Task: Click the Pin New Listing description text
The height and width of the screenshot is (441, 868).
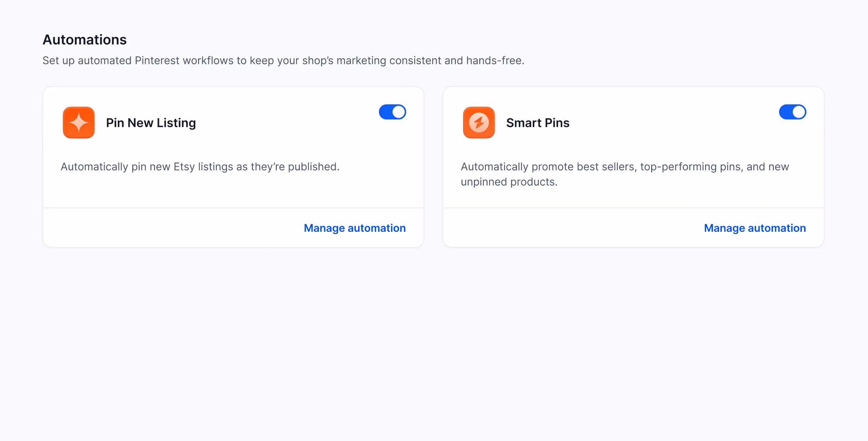Action: pos(200,166)
